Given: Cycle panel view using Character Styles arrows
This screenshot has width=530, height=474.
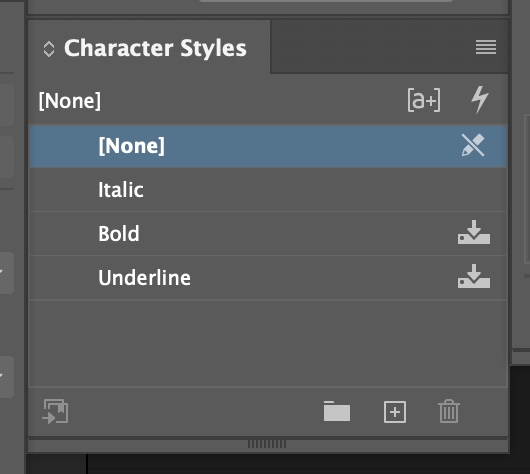Looking at the screenshot, I should [49, 49].
